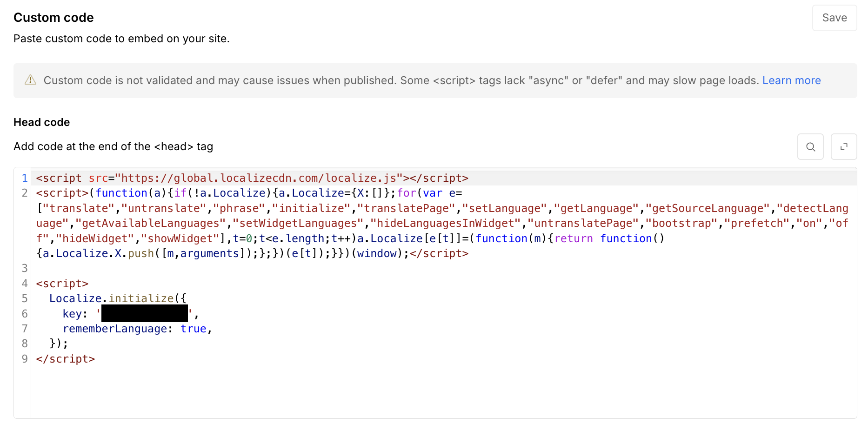Click the 'Custom code' page title
868x423 pixels.
tap(53, 18)
